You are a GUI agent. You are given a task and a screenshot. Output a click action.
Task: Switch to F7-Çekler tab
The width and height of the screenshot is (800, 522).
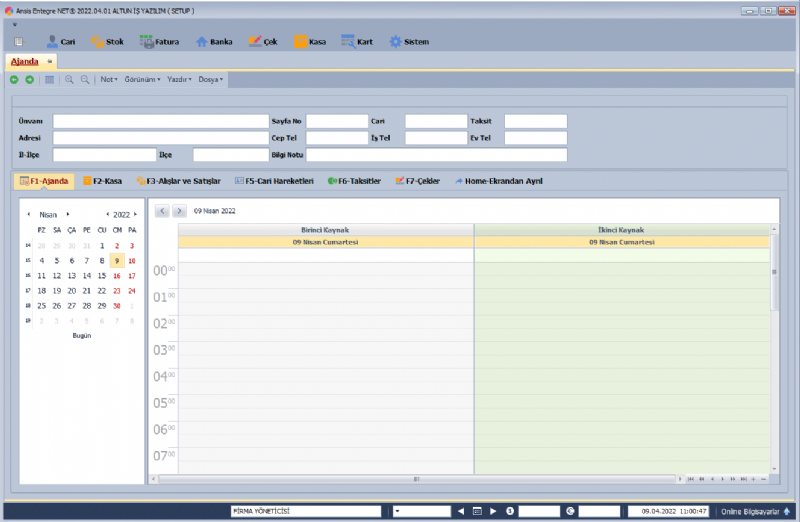418,181
